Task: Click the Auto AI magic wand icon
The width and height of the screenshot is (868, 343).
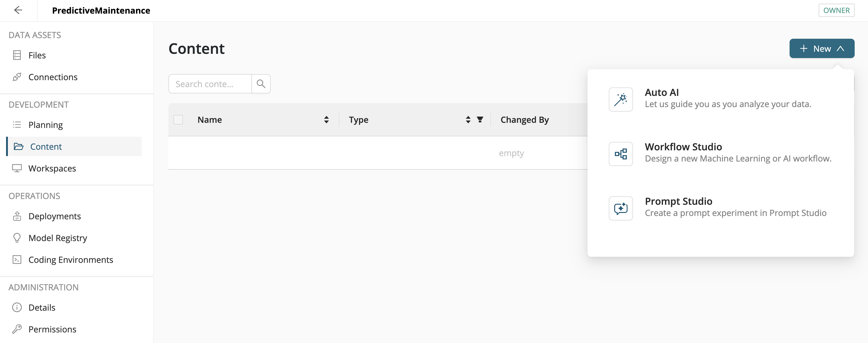Action: tap(620, 99)
